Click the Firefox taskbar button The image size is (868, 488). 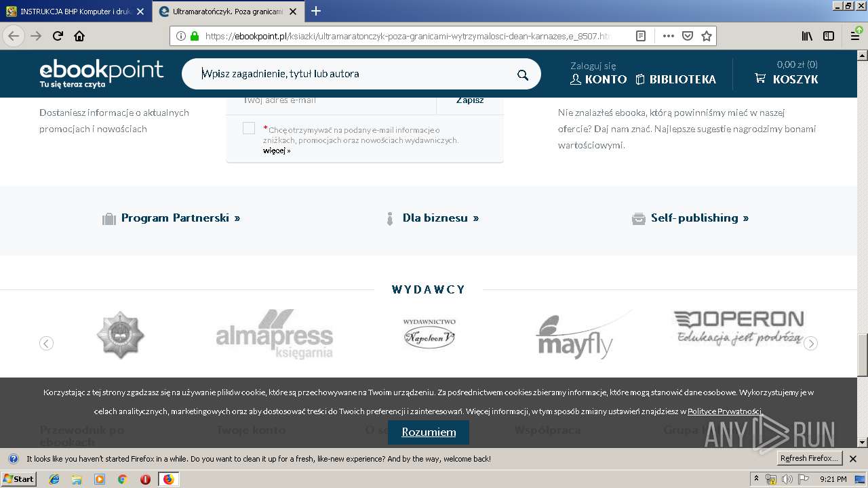point(169,479)
